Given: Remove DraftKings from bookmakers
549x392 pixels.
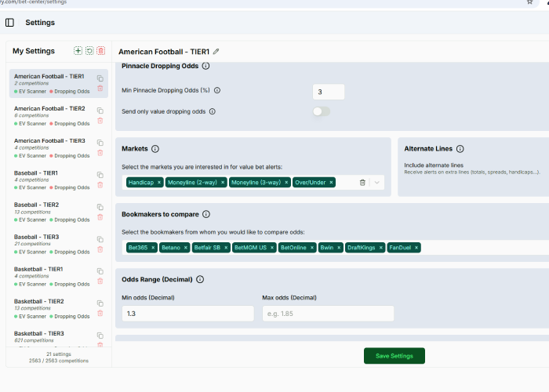Looking at the screenshot, I should pos(381,248).
